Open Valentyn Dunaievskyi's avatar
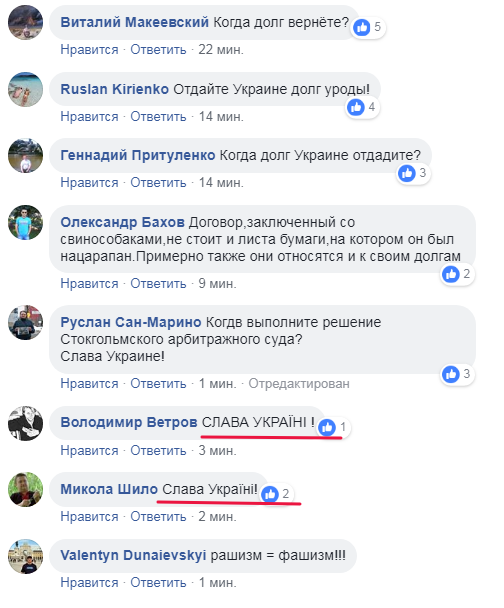This screenshot has width=504, height=608. (x=25, y=556)
